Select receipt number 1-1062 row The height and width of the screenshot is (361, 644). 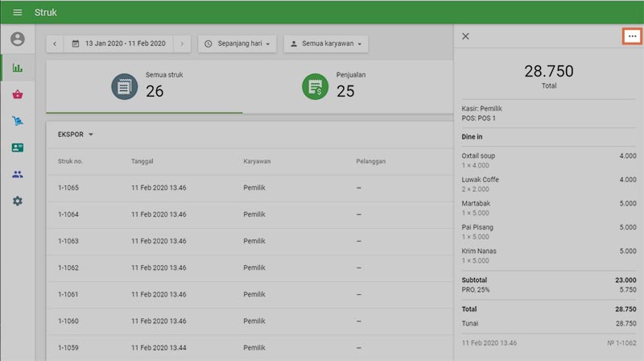pos(242,268)
